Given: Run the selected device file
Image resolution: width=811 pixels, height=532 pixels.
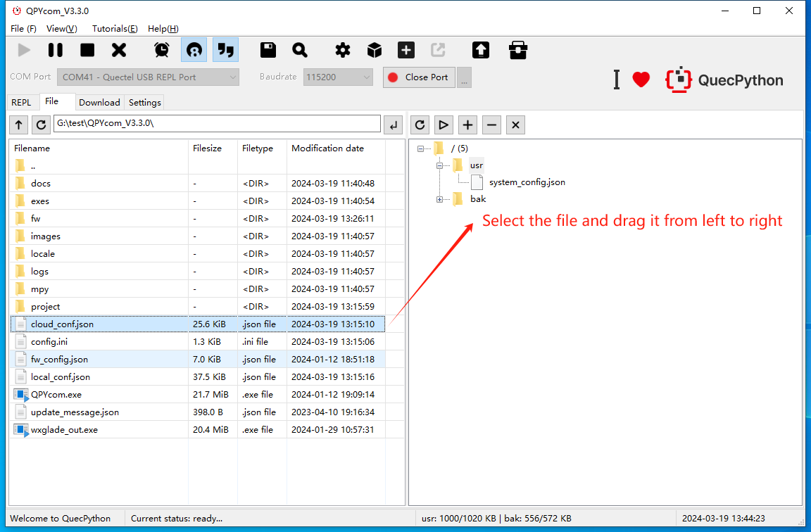Looking at the screenshot, I should point(444,125).
